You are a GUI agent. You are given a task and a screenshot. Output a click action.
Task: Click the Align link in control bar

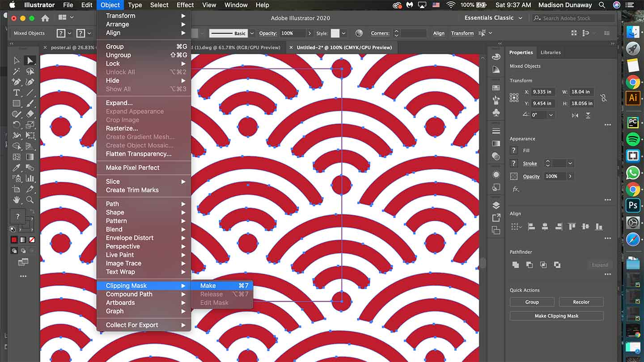pyautogui.click(x=439, y=33)
